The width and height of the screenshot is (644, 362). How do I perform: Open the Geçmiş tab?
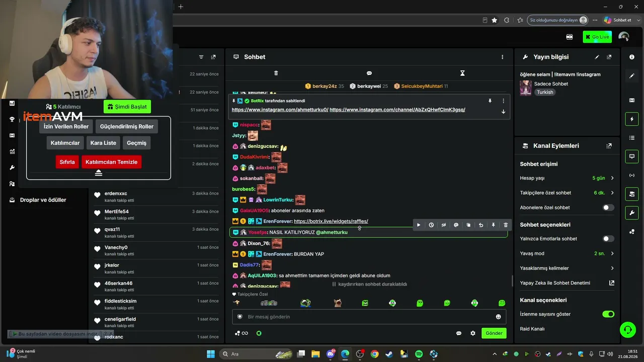[136, 143]
